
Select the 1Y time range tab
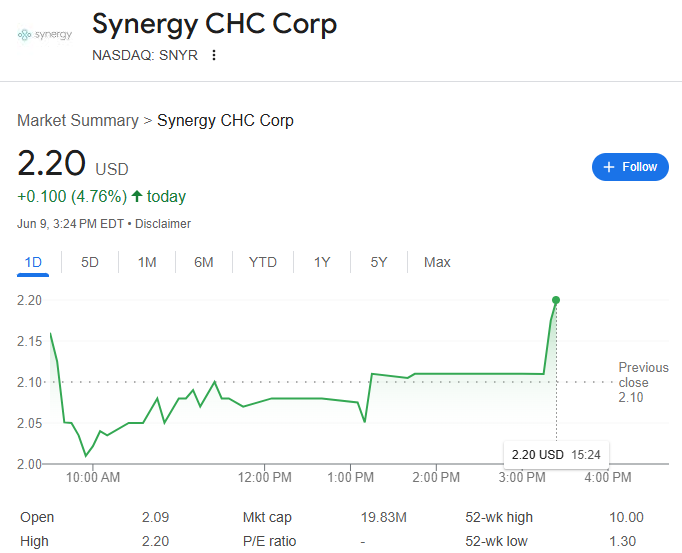point(322,262)
